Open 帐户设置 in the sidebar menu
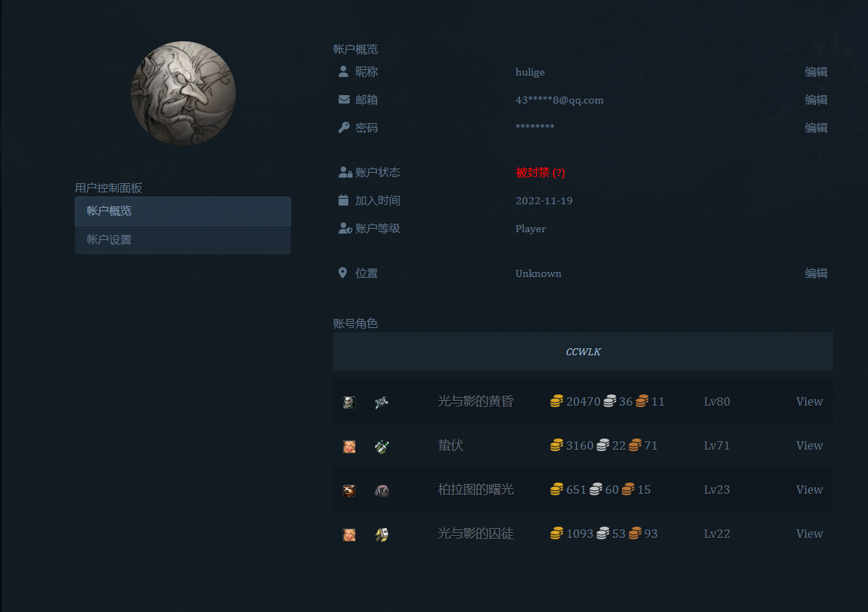Screen dimensions: 868x612 point(183,240)
